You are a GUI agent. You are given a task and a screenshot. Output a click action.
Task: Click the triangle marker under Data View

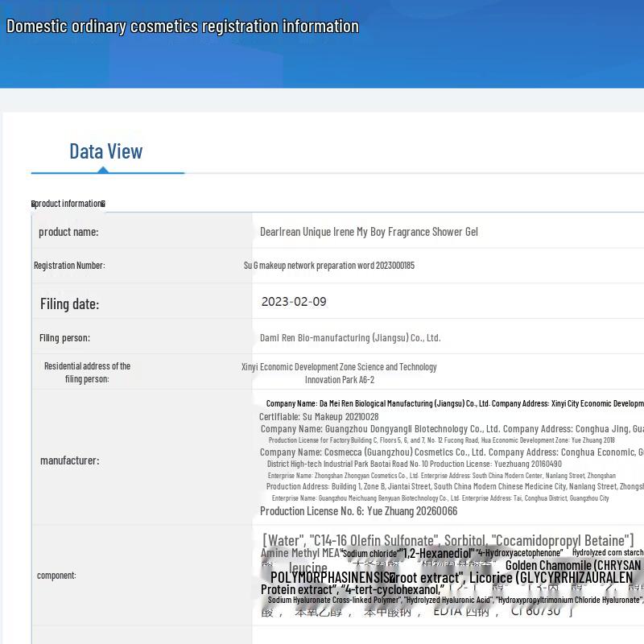coord(103,170)
